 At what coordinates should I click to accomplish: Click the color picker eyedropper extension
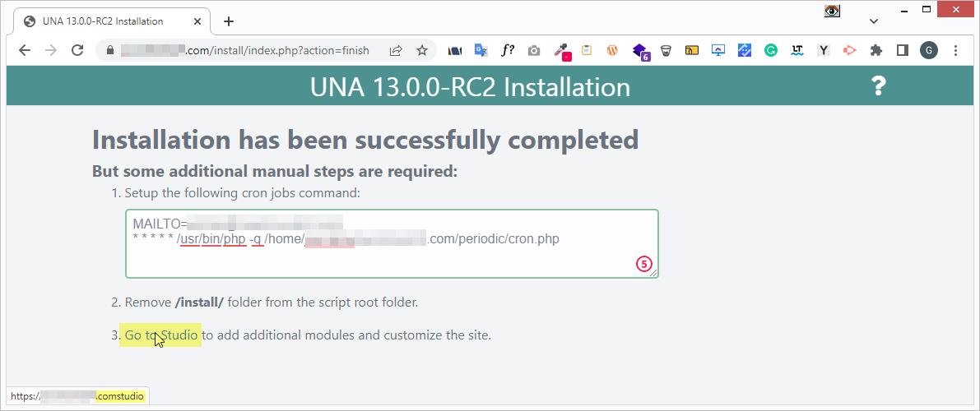click(561, 50)
